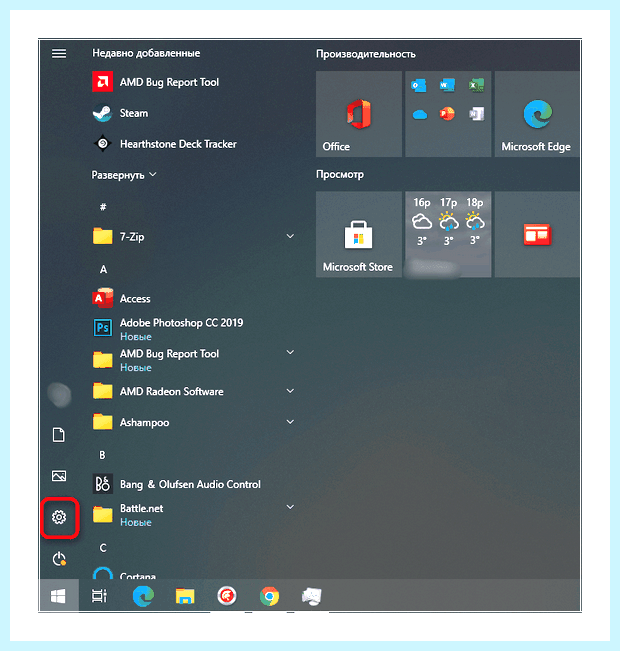Open the Microsoft Edge tile
The image size is (620, 651).
[537, 114]
